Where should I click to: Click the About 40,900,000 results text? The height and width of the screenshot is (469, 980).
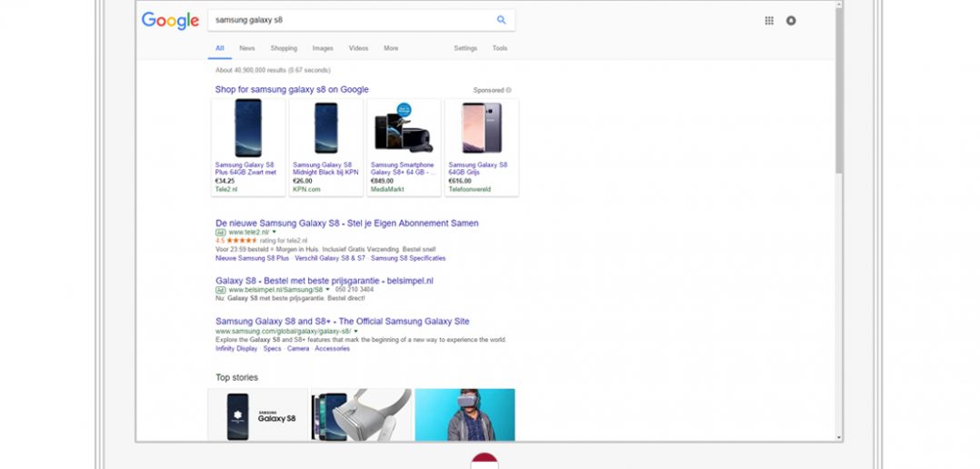(273, 70)
